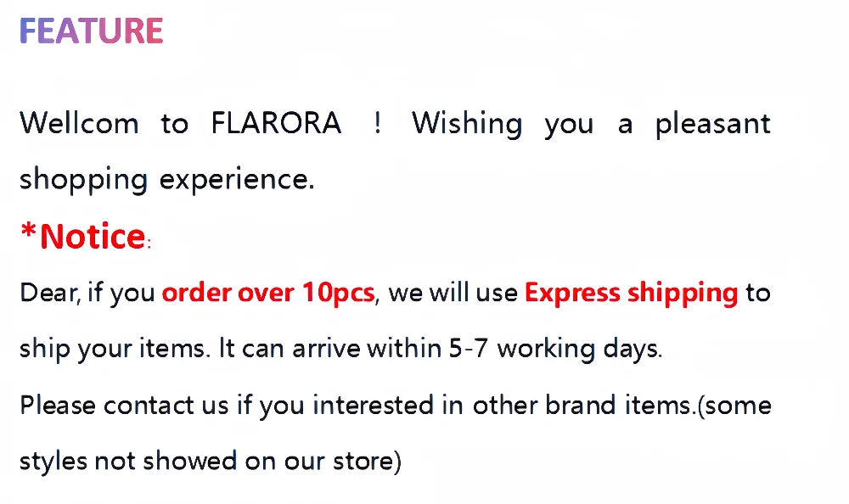The height and width of the screenshot is (504, 849).
Task: Click the red asterisk before Notice
Action: 29,232
